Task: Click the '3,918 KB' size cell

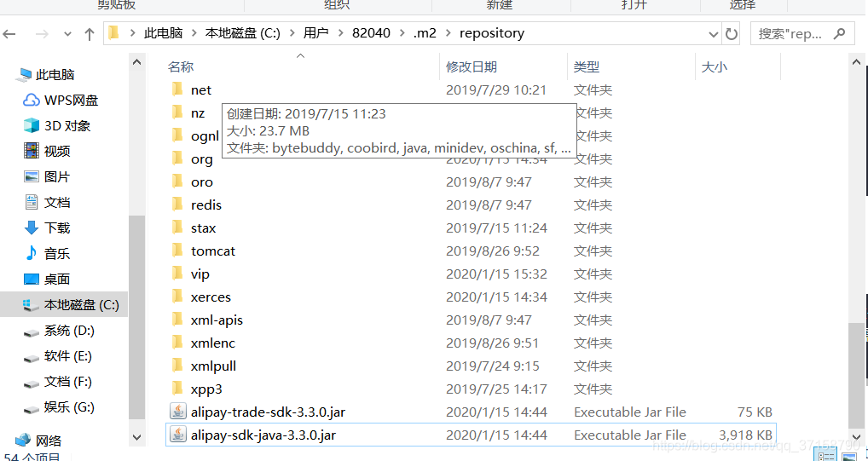Action: pos(745,435)
